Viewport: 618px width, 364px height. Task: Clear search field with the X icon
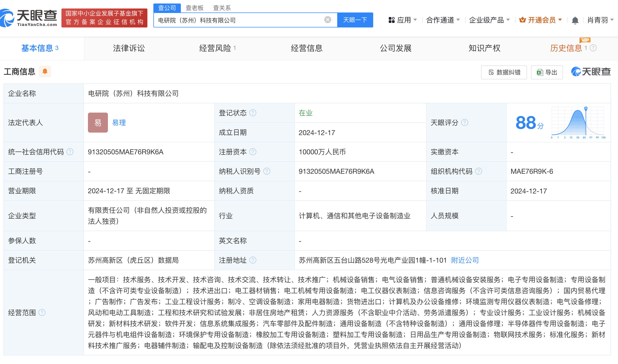click(x=327, y=20)
